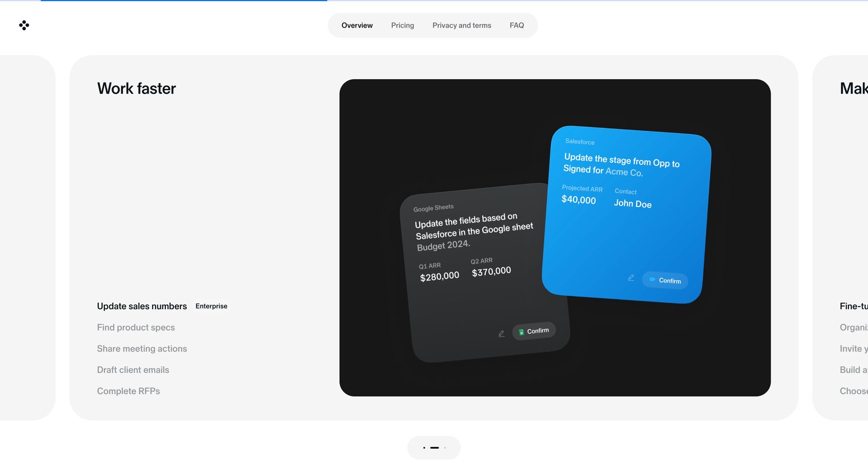Select Find product specs
The image size is (868, 467).
click(136, 328)
